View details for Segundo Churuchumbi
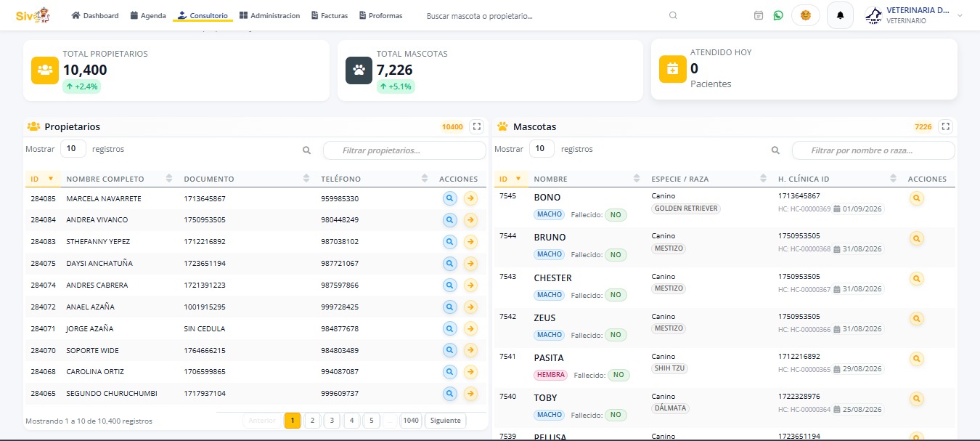 (x=449, y=393)
